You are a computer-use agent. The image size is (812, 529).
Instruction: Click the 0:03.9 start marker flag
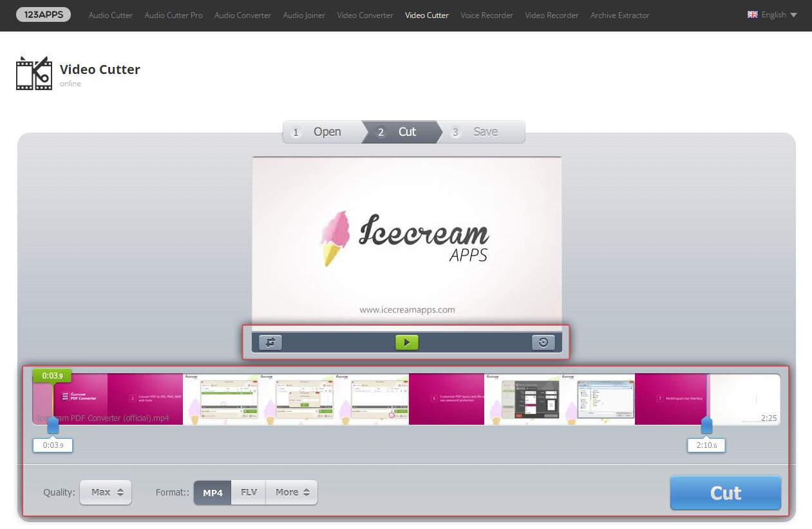tap(52, 375)
